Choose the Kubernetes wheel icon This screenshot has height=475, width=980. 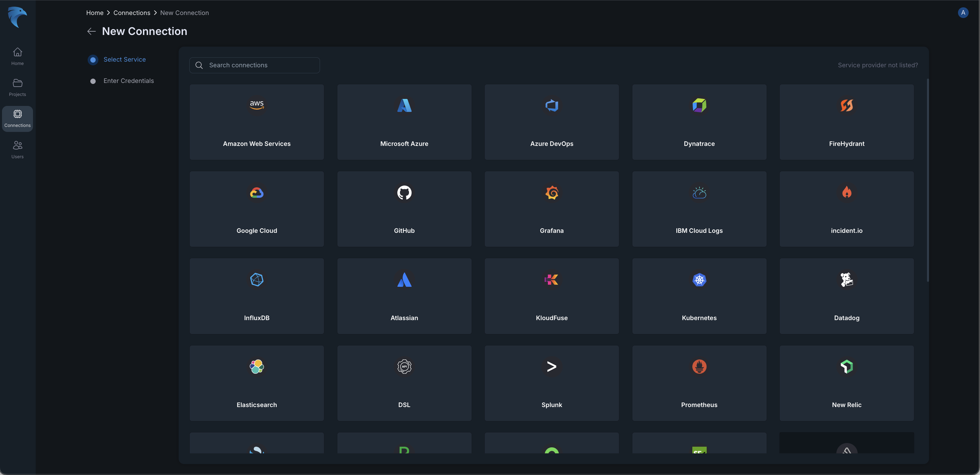[699, 280]
